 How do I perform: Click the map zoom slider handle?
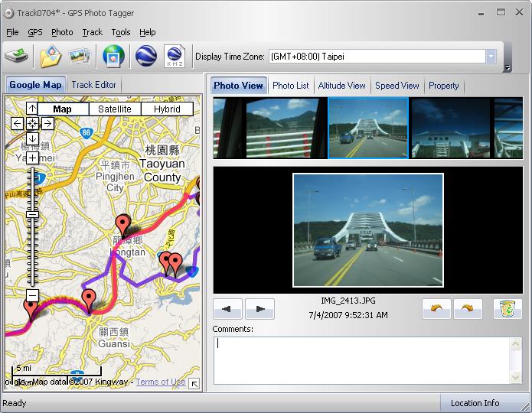pyautogui.click(x=33, y=214)
